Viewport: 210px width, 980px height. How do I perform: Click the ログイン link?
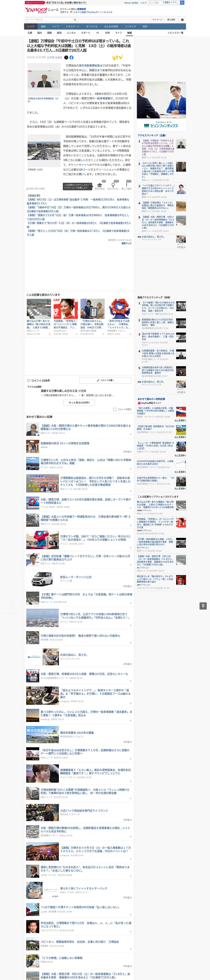64,12
